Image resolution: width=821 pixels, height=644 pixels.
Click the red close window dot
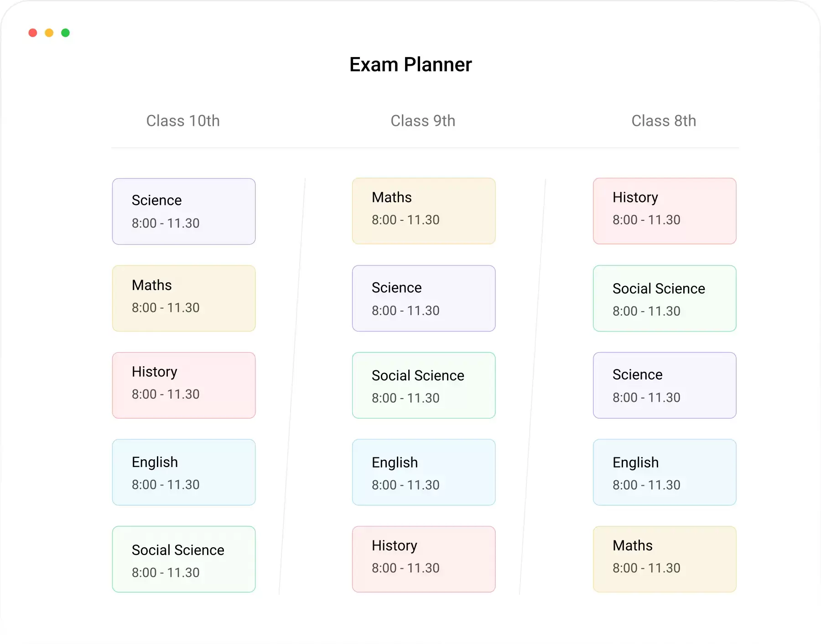pos(33,33)
